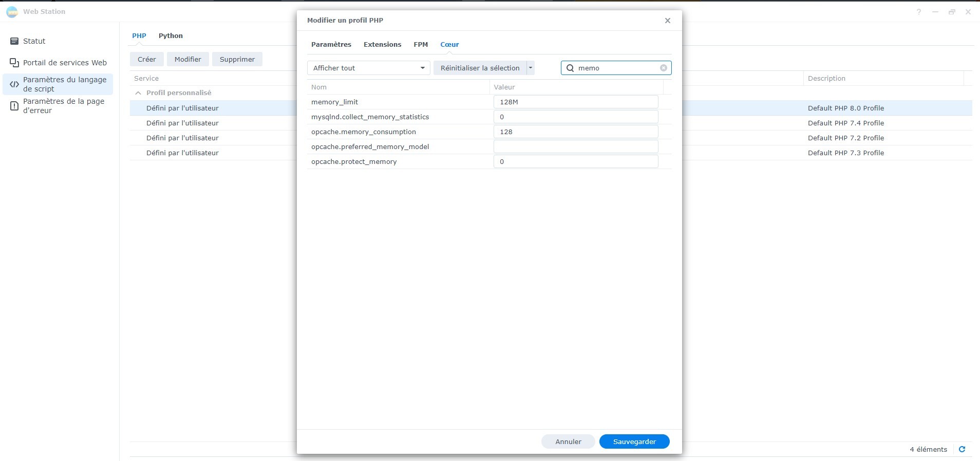This screenshot has height=461, width=980.
Task: Open the Afficher tout filter dropdown
Action: (368, 68)
